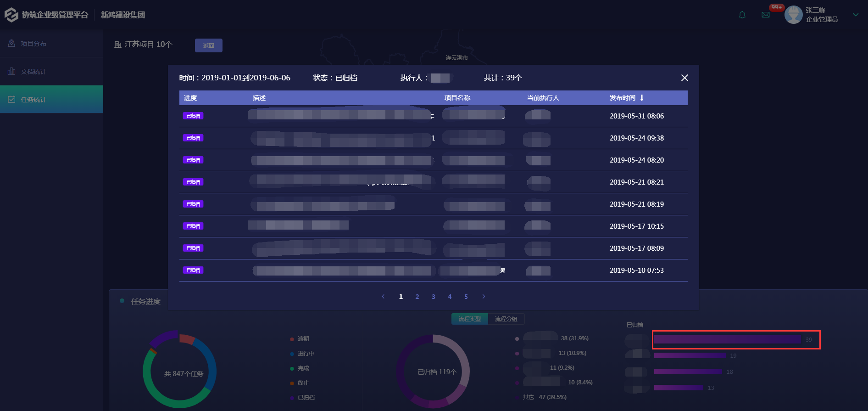This screenshot has height=411, width=868.
Task: Go to next page arrow
Action: 484,297
